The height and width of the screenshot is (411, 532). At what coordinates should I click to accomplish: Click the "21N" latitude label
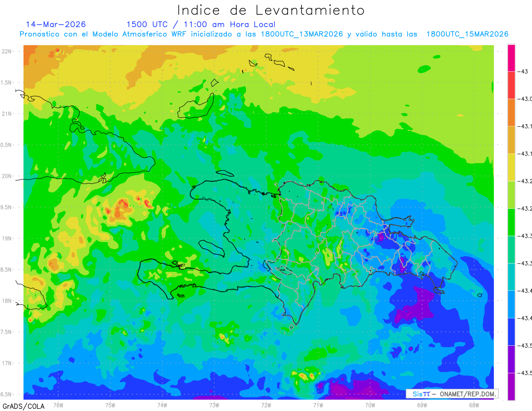(x=7, y=114)
